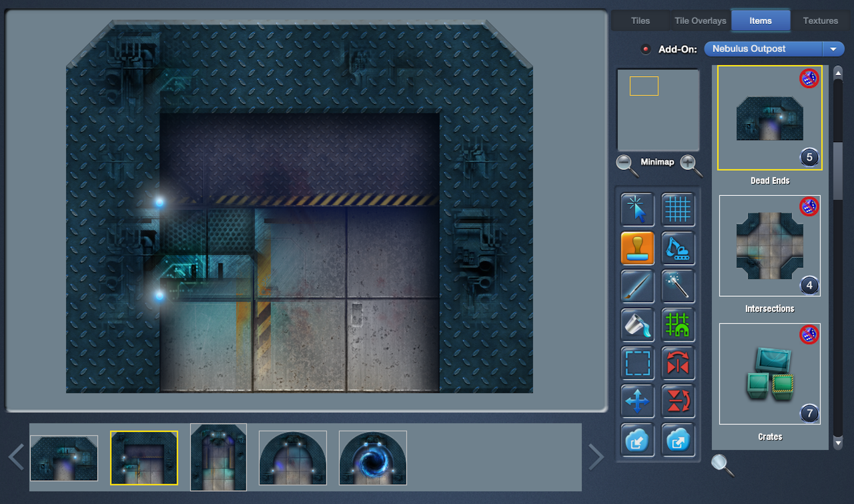The image size is (854, 504).
Task: Choose the excavator dig tool
Action: pos(678,249)
